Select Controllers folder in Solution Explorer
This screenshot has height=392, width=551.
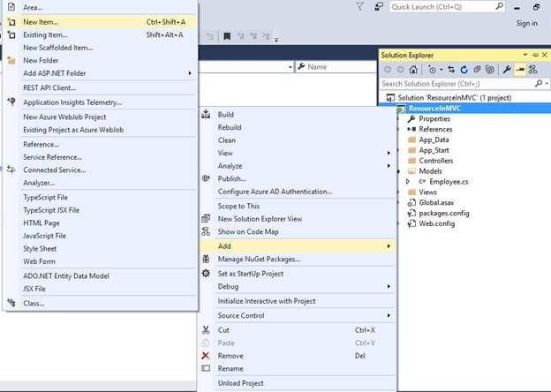(435, 161)
